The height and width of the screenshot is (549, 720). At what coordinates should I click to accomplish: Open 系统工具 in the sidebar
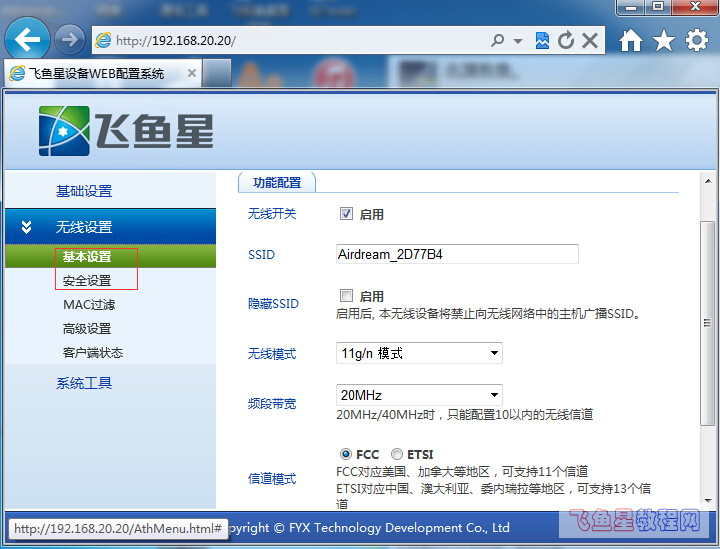[84, 383]
